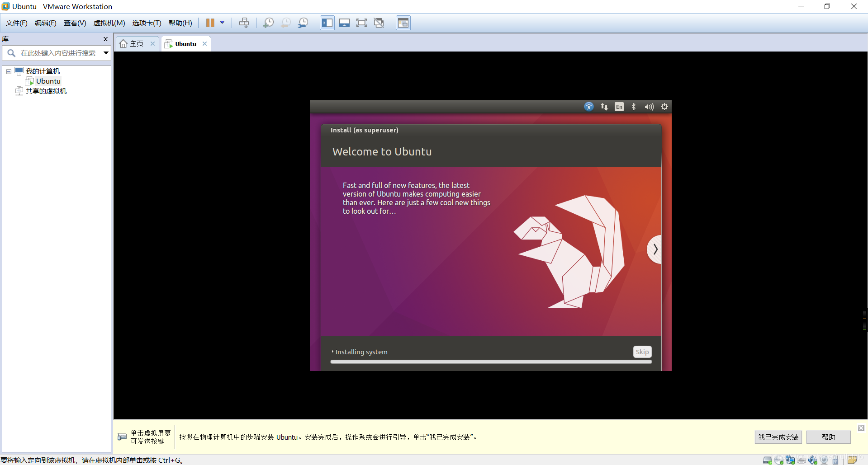
Task: Click the message log note icon
Action: coord(852,460)
